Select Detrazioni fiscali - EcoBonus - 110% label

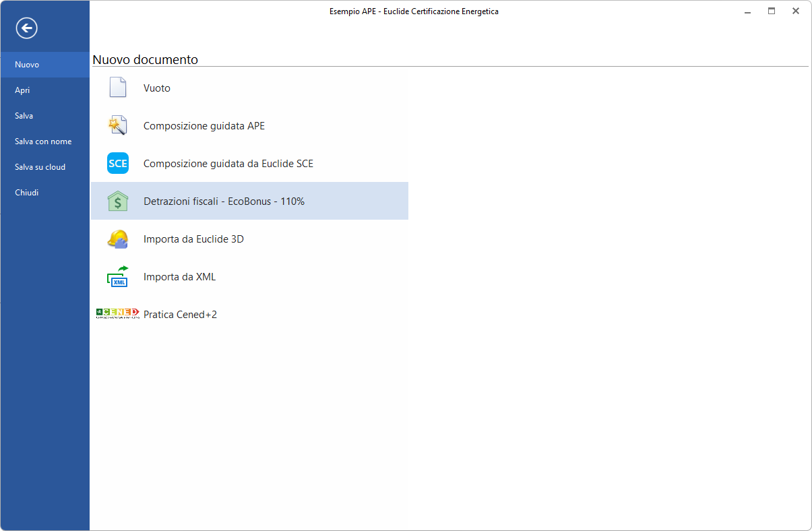point(224,201)
